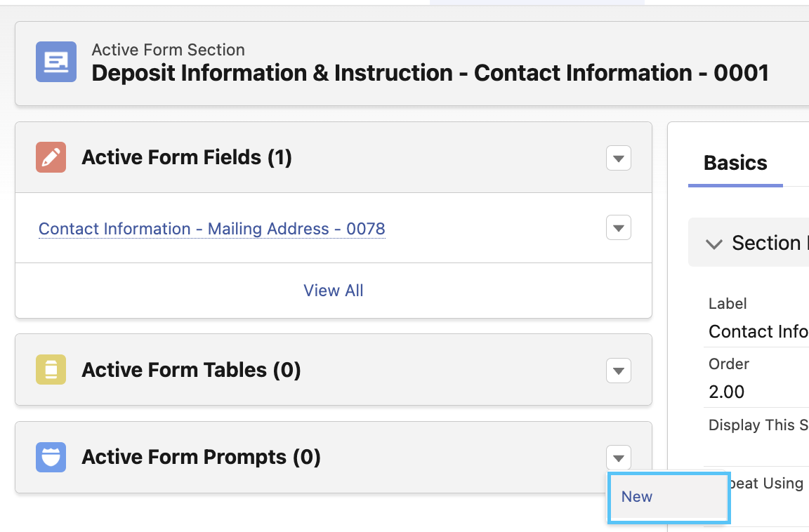This screenshot has height=532, width=809.
Task: Switch to the Basics tab
Action: click(735, 163)
